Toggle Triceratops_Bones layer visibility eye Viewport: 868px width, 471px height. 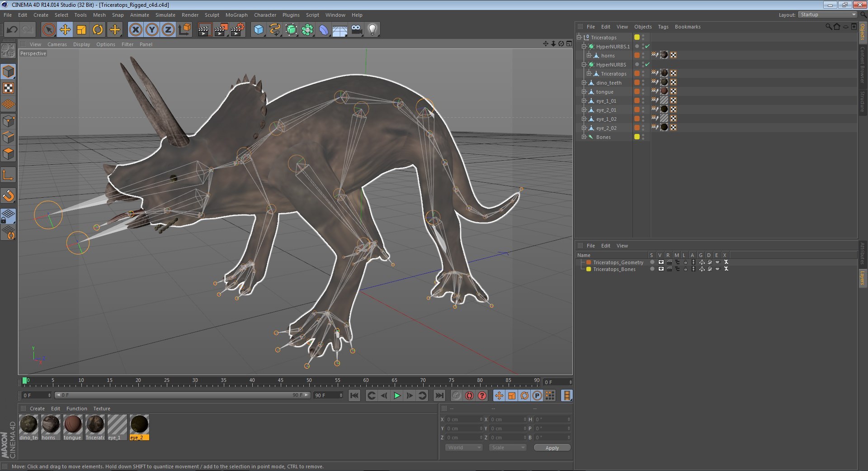(x=661, y=269)
